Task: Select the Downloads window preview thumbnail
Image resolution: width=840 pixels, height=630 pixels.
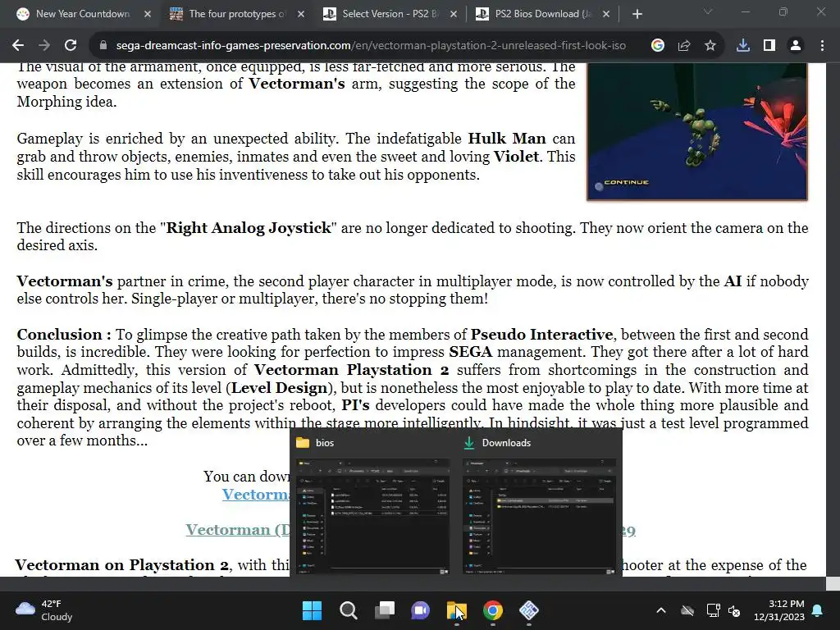Action: tap(539, 516)
